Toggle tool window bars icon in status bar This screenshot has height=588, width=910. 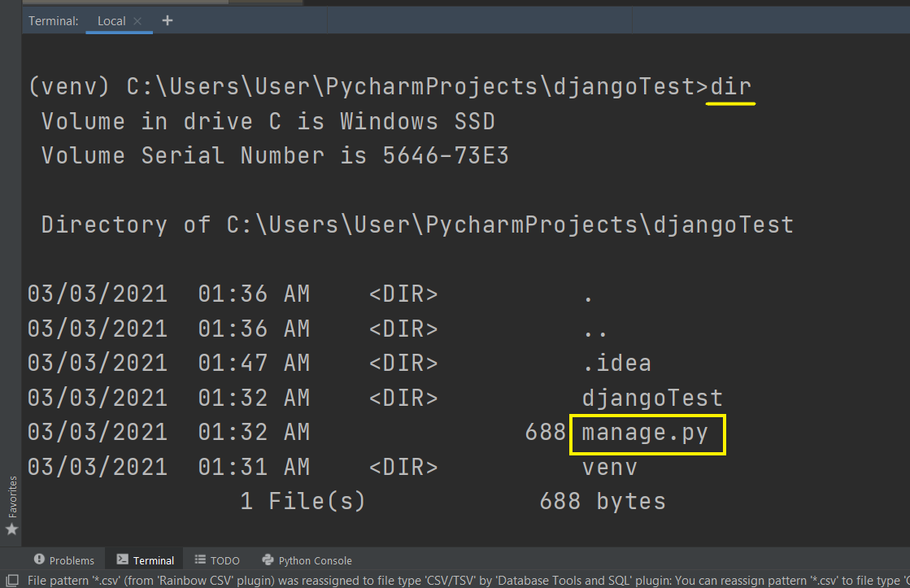pyautogui.click(x=11, y=580)
